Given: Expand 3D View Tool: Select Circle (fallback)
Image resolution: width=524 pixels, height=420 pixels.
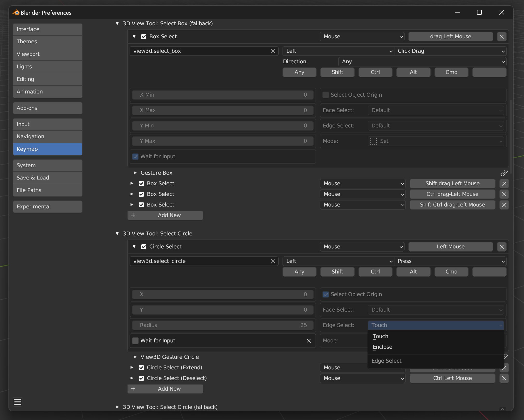Looking at the screenshot, I should tap(117, 407).
